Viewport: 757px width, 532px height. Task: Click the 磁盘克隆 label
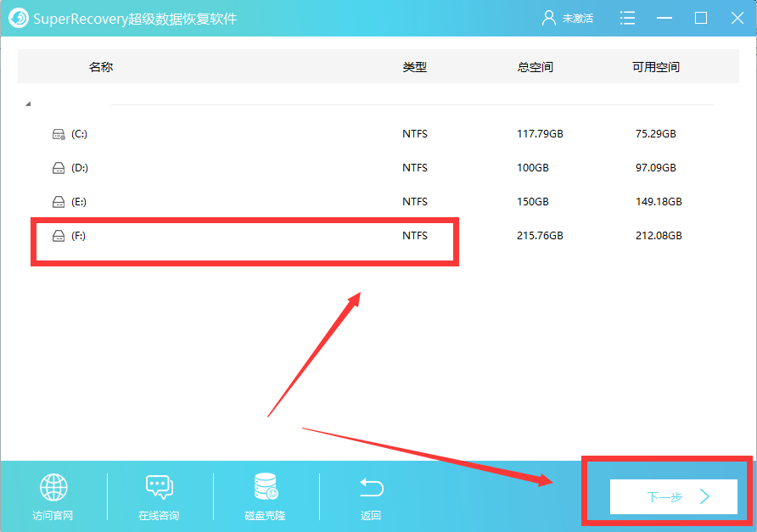(x=265, y=516)
